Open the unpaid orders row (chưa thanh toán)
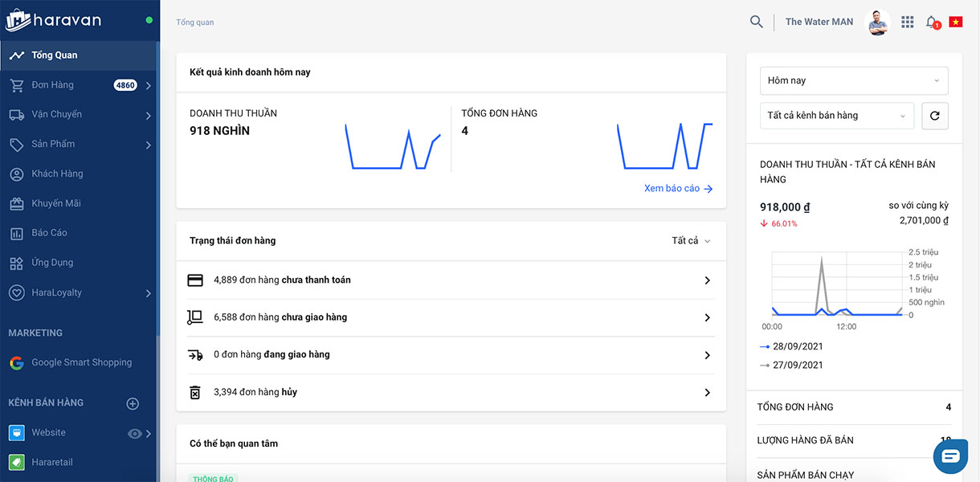 450,280
